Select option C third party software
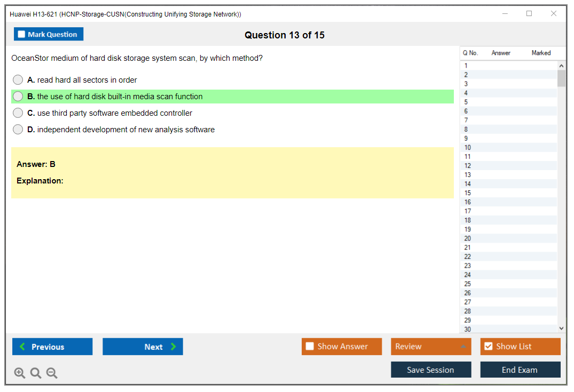The height and width of the screenshot is (392, 574). point(18,113)
